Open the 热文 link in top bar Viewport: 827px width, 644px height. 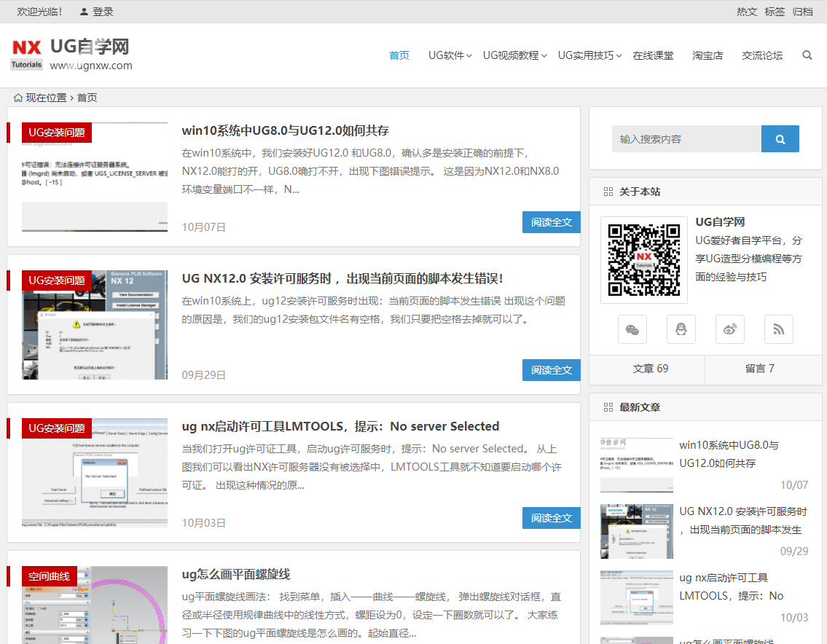pyautogui.click(x=747, y=12)
